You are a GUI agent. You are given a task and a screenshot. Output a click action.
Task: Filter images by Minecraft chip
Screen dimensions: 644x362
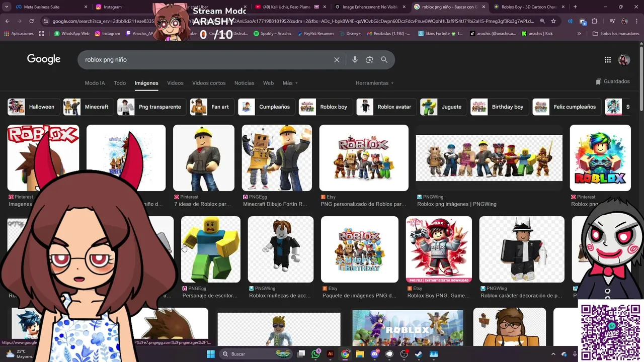pyautogui.click(x=88, y=107)
